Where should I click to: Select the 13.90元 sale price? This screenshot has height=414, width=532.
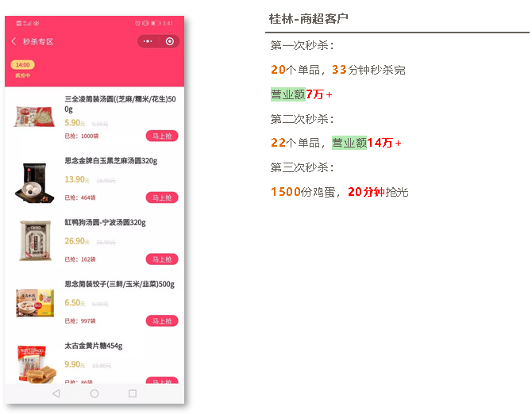tap(77, 179)
